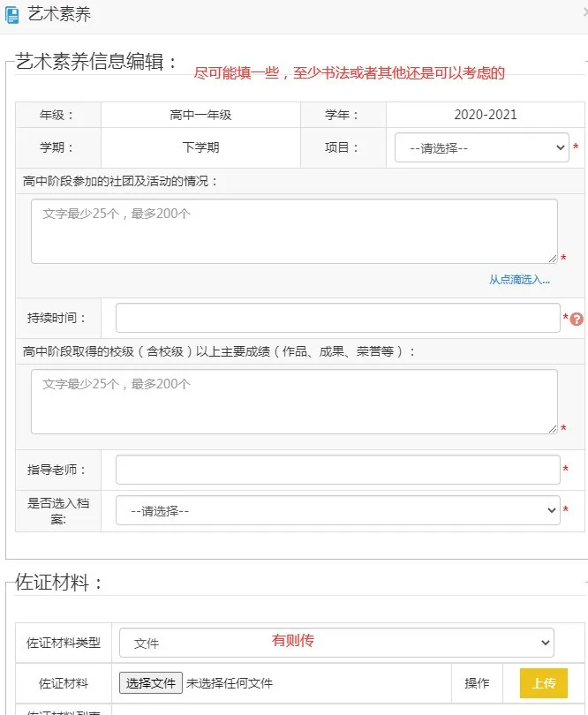Click the resize grip of the 主要成绩 textarea
The height and width of the screenshot is (715, 588).
coord(553,429)
